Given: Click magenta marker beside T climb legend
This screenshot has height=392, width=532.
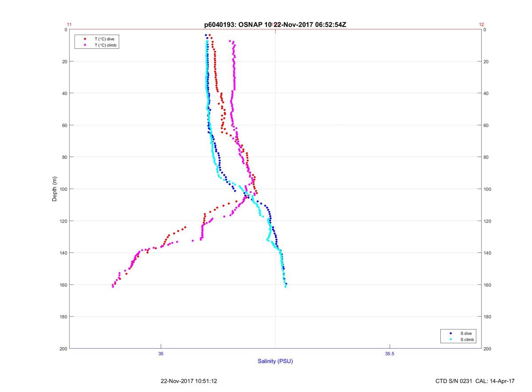Looking at the screenshot, I should pyautogui.click(x=84, y=45).
